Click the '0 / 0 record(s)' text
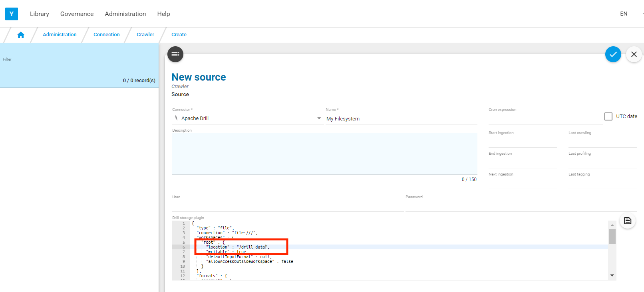 pyautogui.click(x=139, y=81)
